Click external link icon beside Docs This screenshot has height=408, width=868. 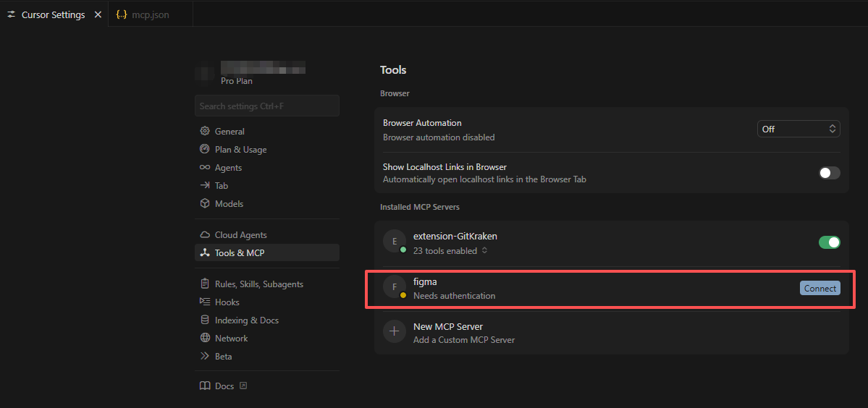(243, 386)
